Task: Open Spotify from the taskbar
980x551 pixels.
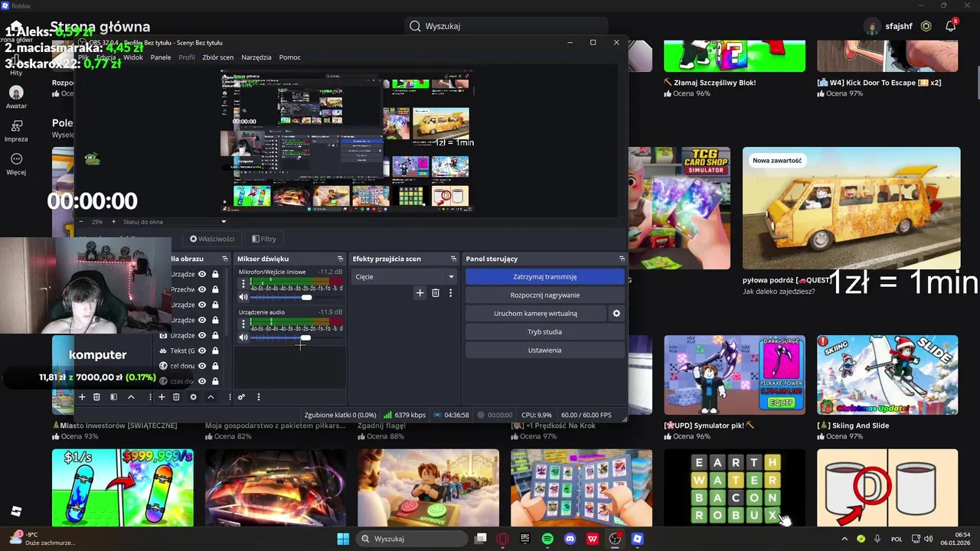Action: [547, 539]
